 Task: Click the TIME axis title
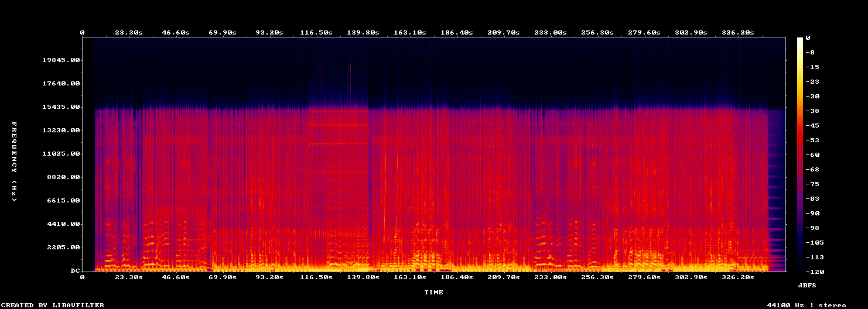[x=433, y=292]
